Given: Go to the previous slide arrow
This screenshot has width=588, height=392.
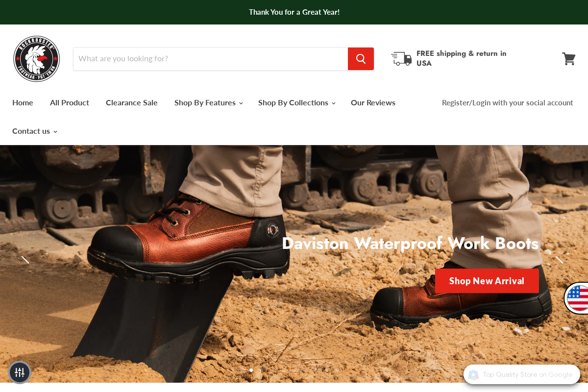Looking at the screenshot, I should coord(25,260).
